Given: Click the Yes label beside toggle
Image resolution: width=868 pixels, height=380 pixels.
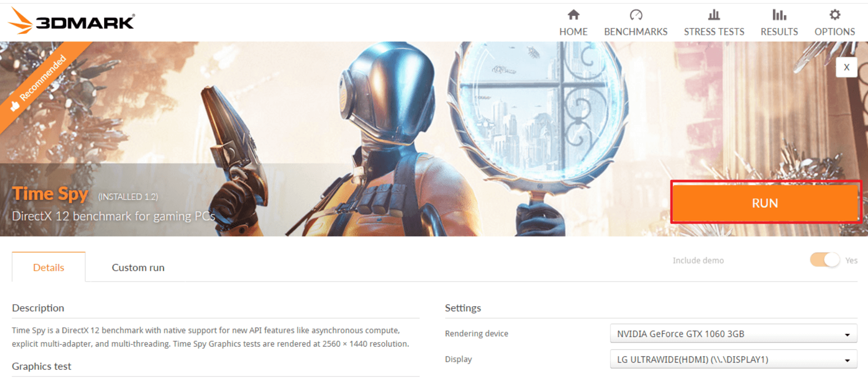Looking at the screenshot, I should coord(852,261).
